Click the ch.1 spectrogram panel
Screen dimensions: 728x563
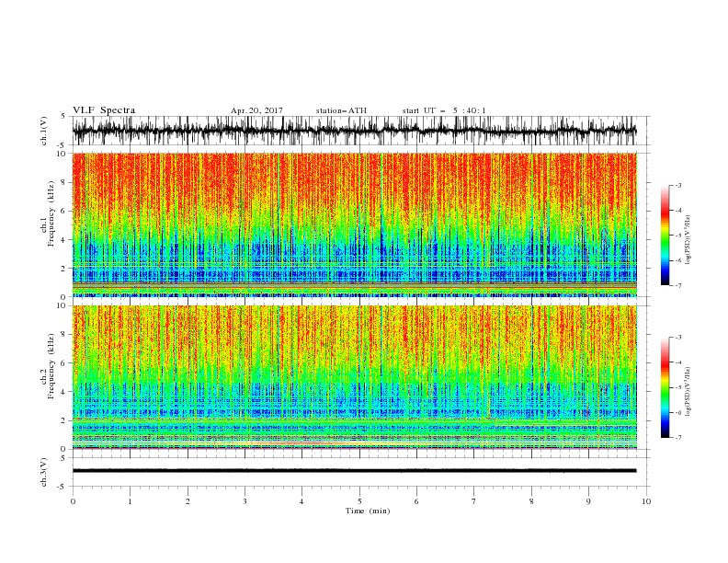pos(355,224)
